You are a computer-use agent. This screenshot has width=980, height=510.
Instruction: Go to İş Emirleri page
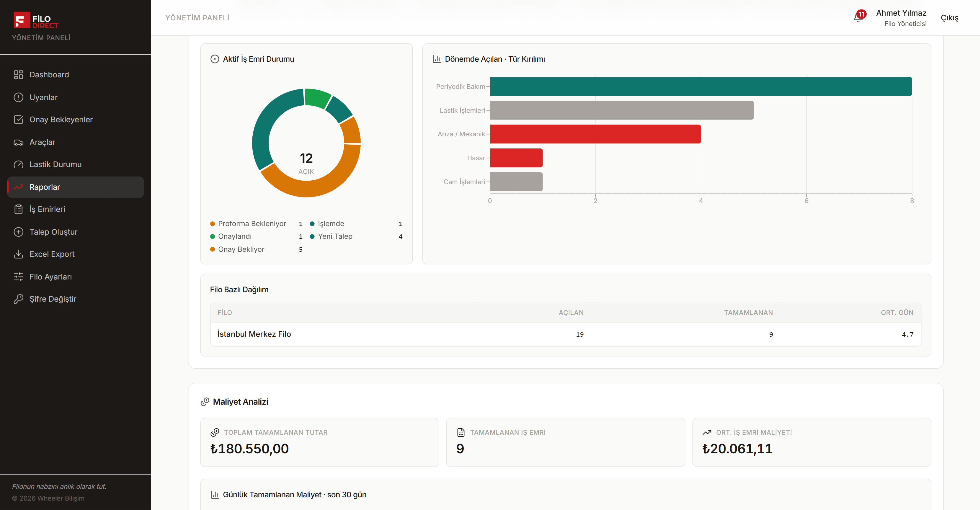75,209
